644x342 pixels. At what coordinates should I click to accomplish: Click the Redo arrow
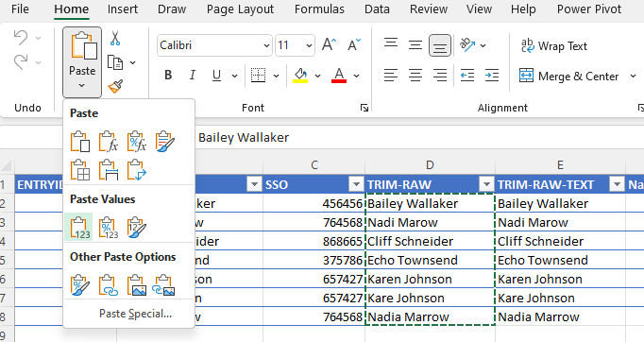pyautogui.click(x=21, y=62)
